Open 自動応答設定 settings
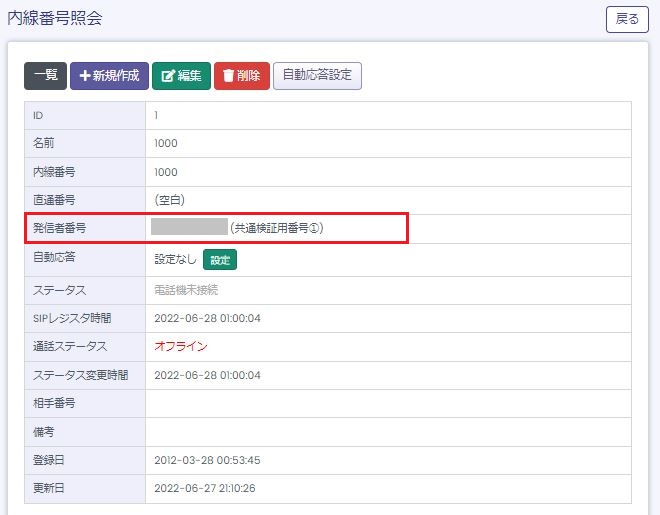The image size is (660, 515). 317,76
